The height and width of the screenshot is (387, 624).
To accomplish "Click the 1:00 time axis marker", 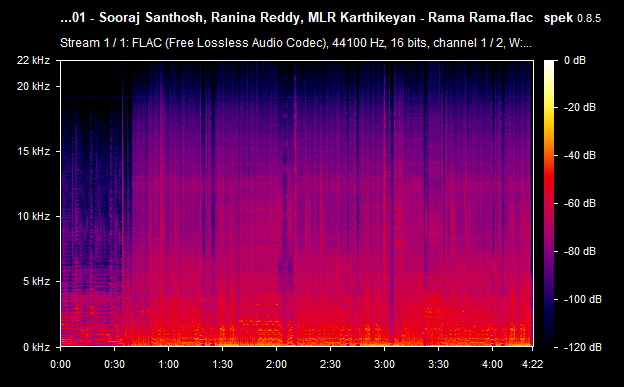I will 168,364.
